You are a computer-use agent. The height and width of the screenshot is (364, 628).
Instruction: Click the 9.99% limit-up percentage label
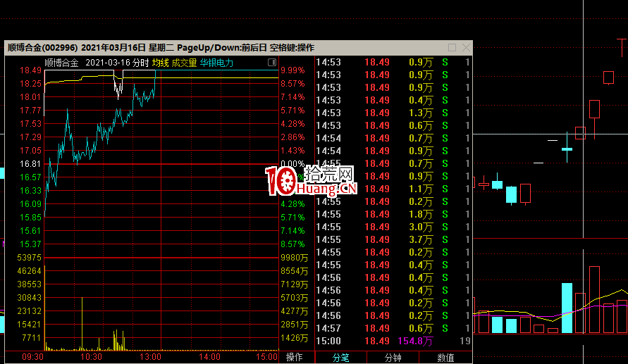(293, 70)
